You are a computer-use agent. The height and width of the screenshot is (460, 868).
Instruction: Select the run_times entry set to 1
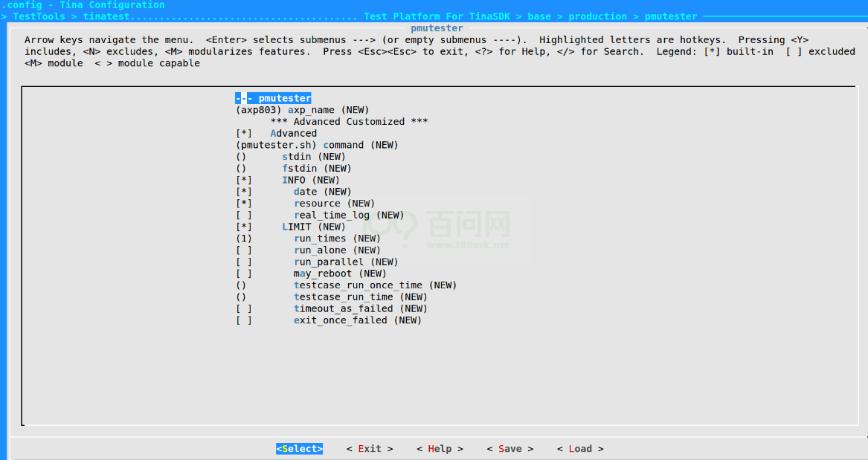tap(309, 239)
